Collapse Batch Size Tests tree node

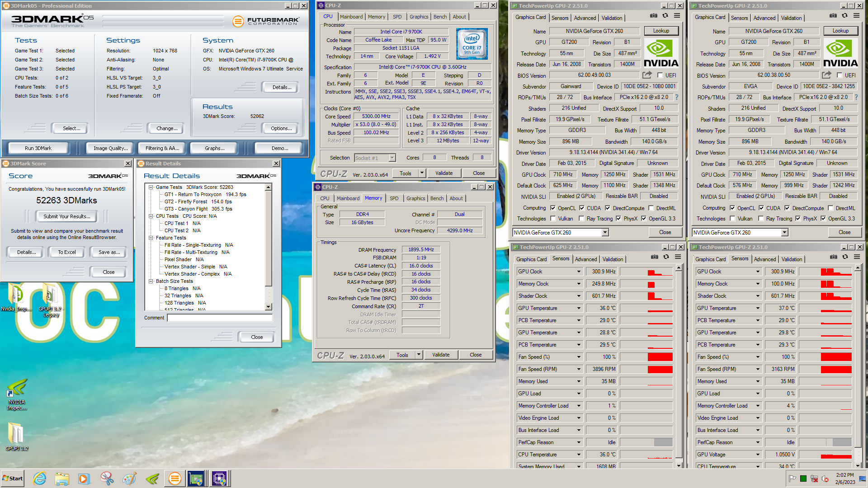[x=151, y=281]
